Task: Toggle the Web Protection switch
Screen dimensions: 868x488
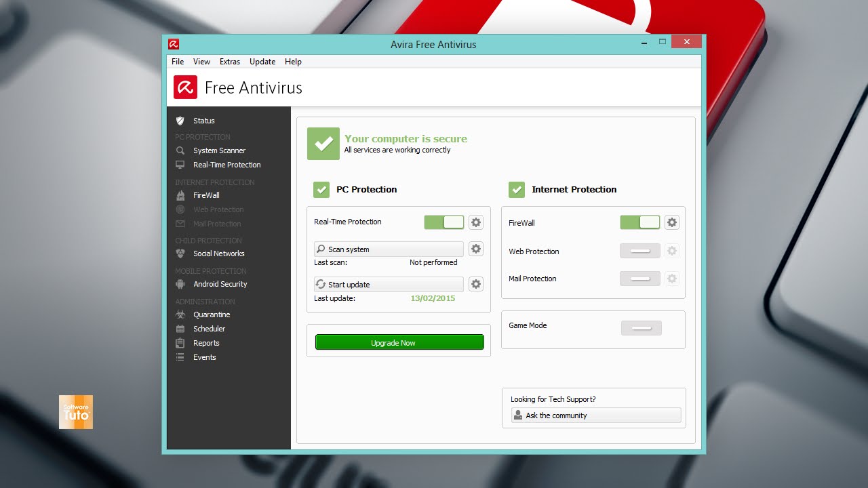Action: (x=640, y=251)
